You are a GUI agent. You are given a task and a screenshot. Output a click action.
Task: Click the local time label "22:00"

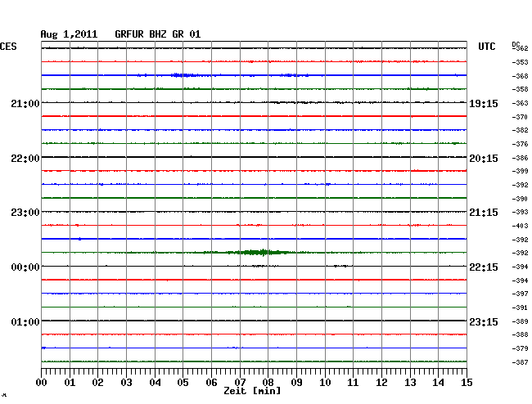coord(25,159)
